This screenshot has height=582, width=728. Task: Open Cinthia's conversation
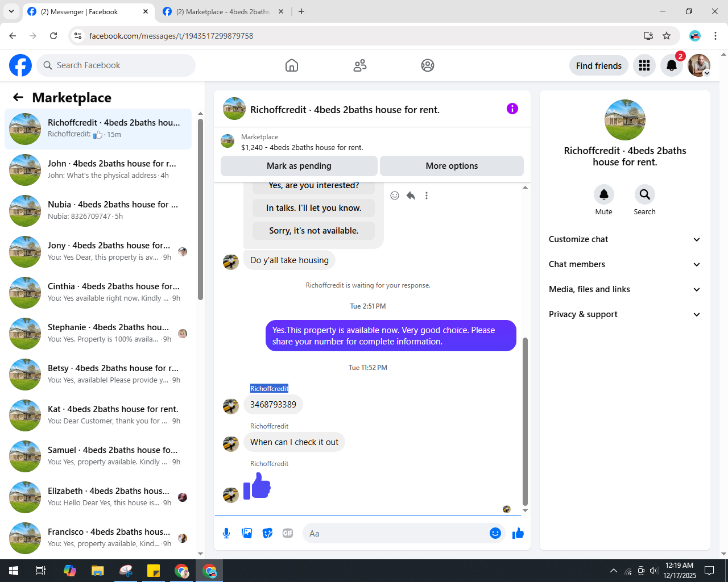98,293
